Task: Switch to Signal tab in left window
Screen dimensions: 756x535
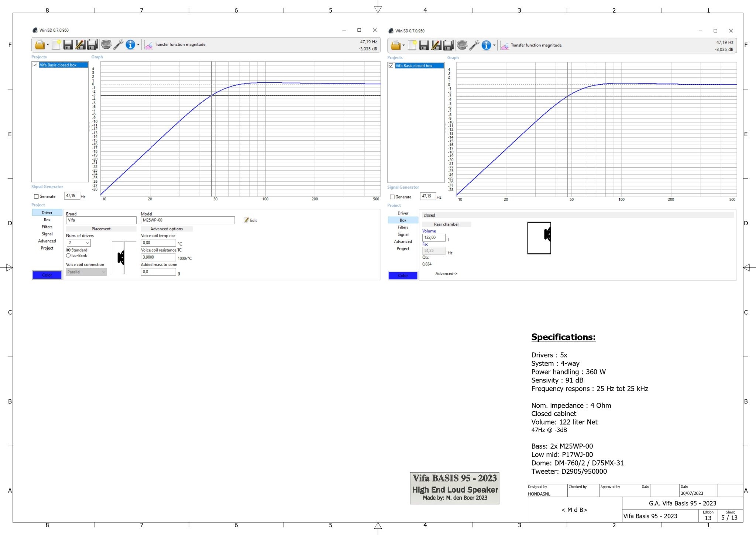Action: point(47,234)
